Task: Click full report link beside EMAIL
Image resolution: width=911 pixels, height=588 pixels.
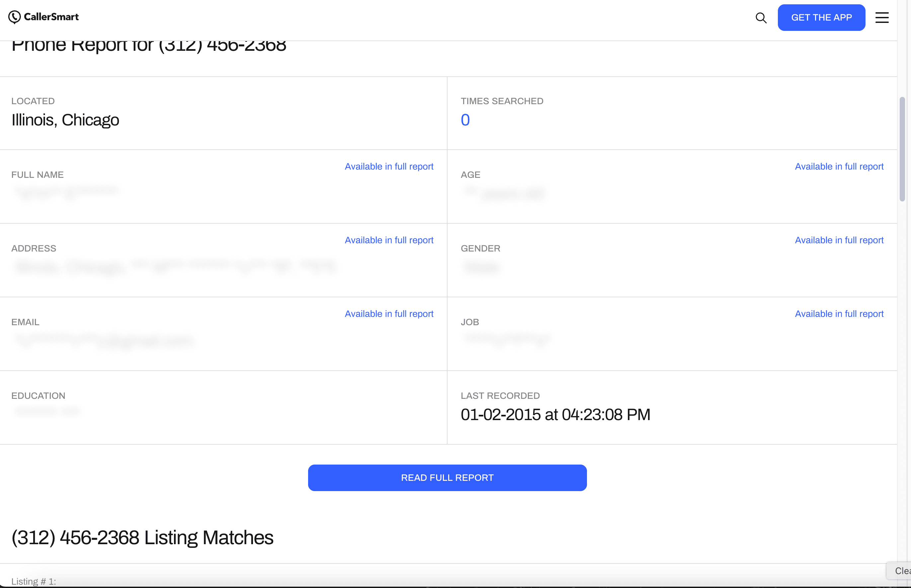Action: [x=388, y=314]
